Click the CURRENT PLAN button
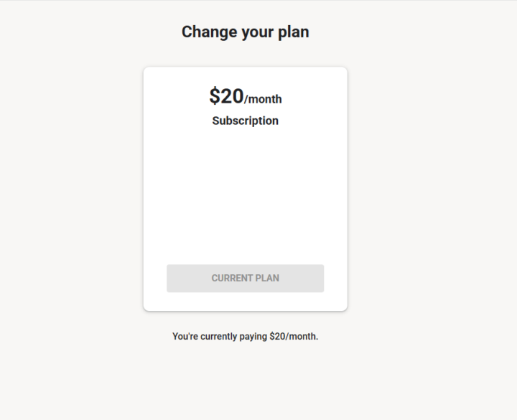 click(245, 279)
